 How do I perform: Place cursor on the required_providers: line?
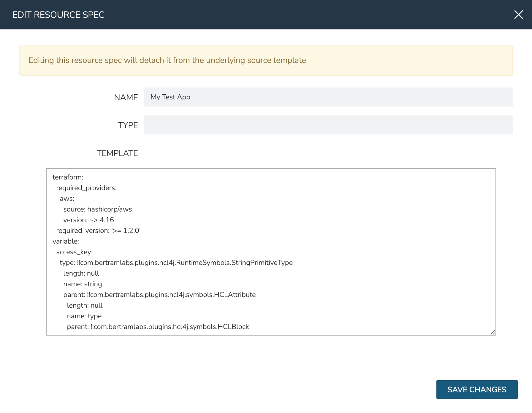click(x=86, y=188)
